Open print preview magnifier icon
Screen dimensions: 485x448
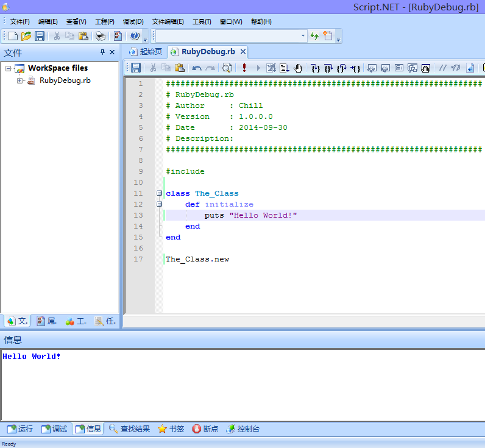227,68
